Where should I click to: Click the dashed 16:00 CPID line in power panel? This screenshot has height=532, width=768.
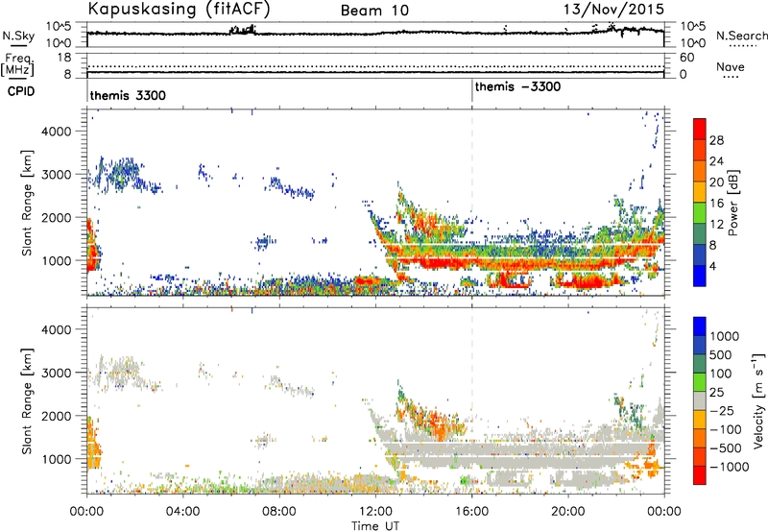pos(472,203)
